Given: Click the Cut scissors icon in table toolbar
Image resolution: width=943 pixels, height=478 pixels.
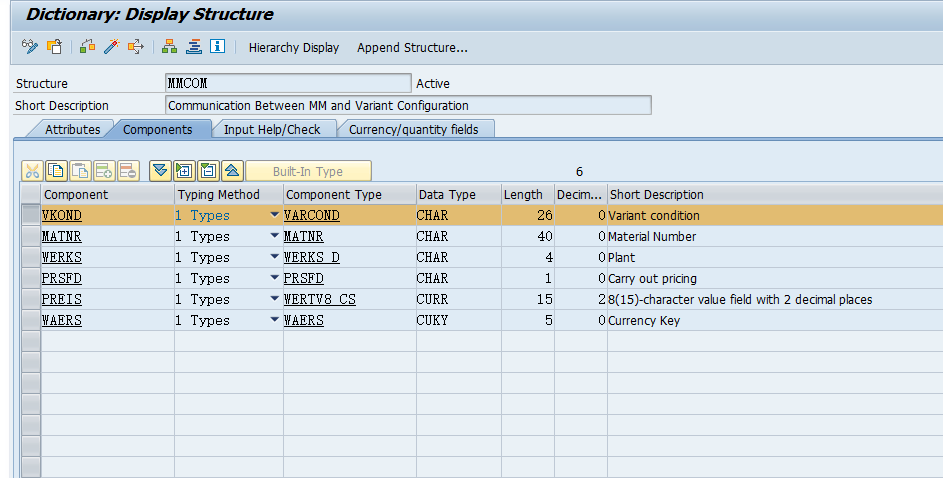Looking at the screenshot, I should (x=32, y=171).
